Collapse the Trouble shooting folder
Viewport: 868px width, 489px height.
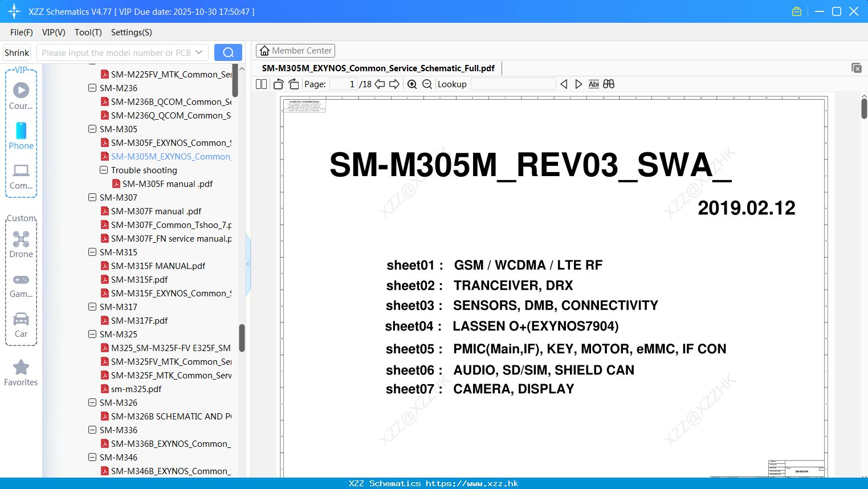tap(104, 170)
